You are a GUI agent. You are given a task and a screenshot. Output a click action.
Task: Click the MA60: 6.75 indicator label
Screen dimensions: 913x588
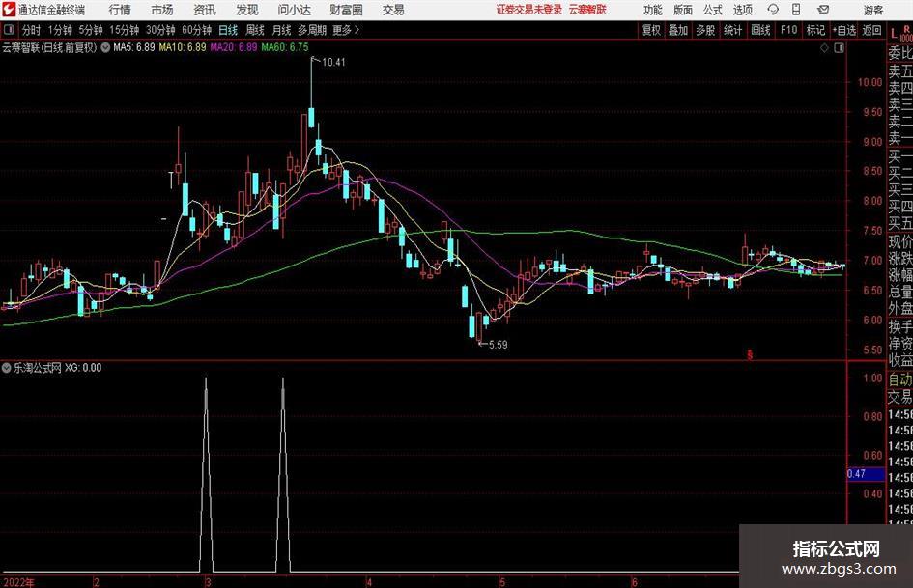pyautogui.click(x=285, y=47)
